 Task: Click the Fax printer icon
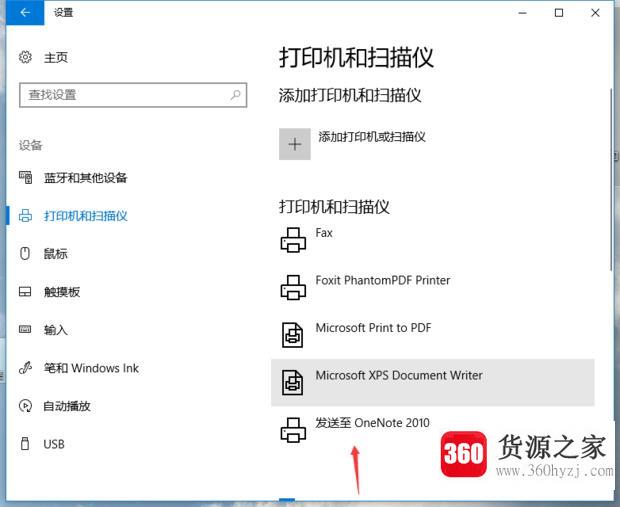pyautogui.click(x=293, y=240)
